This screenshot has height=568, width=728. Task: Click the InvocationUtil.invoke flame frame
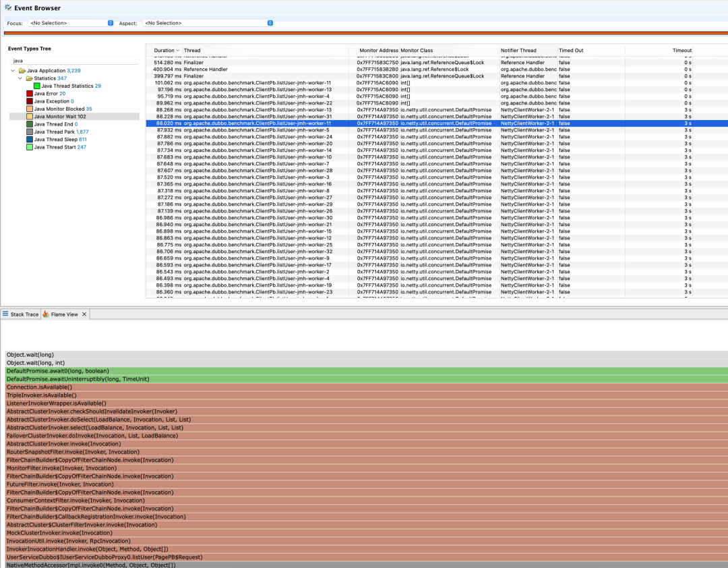(366, 541)
